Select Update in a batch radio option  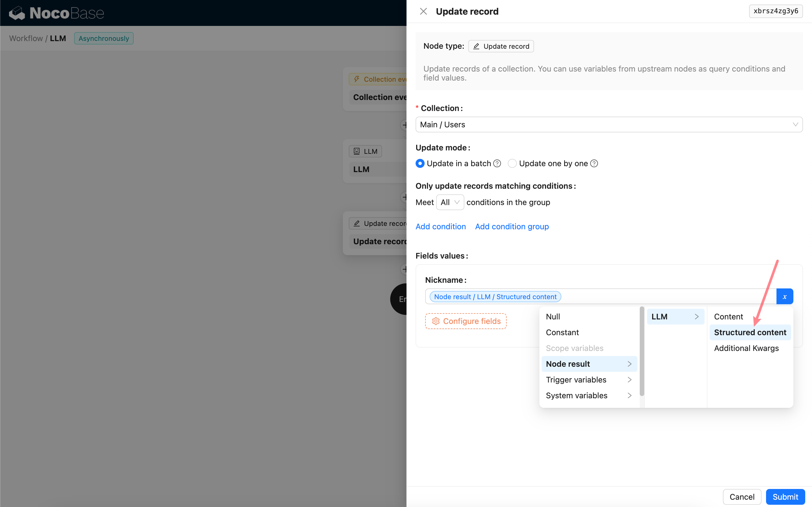coord(420,163)
